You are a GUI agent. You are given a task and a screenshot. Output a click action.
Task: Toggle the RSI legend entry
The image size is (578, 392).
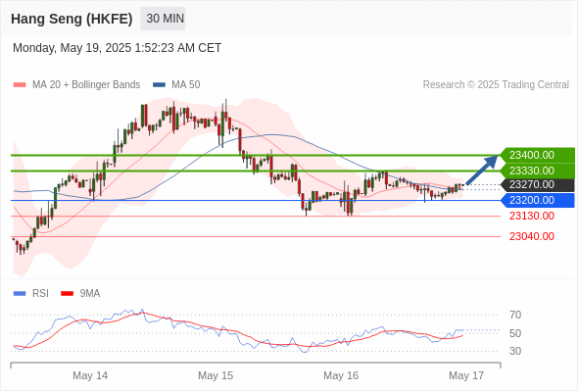(x=31, y=294)
